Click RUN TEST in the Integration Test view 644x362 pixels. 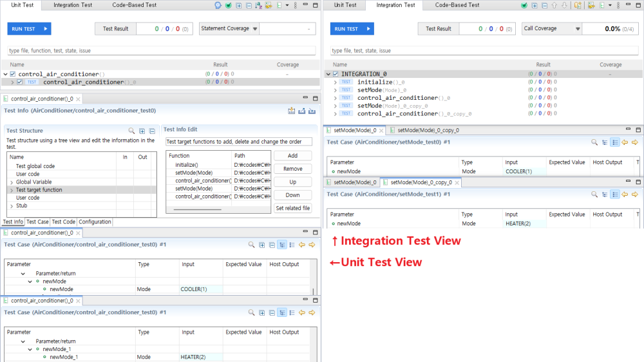tap(352, 29)
